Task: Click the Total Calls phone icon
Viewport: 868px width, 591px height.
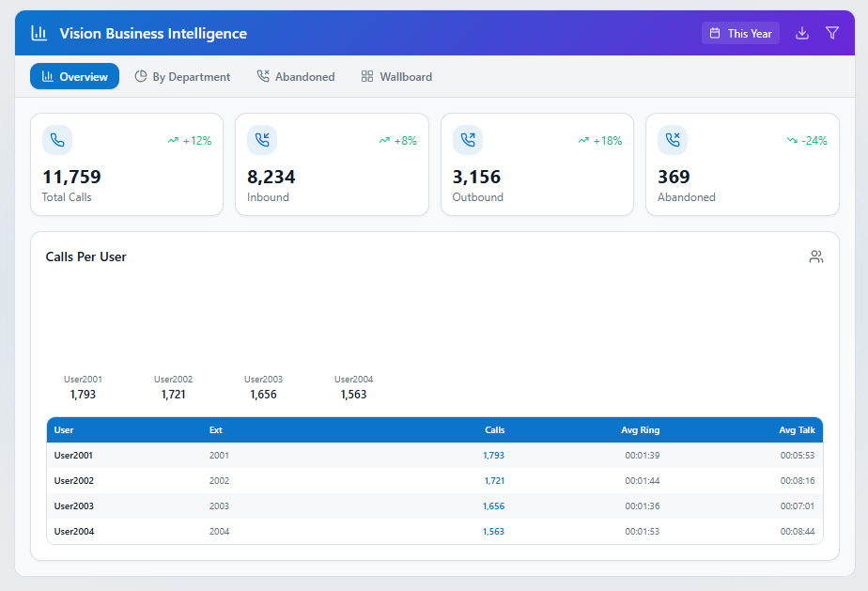Action: [57, 140]
